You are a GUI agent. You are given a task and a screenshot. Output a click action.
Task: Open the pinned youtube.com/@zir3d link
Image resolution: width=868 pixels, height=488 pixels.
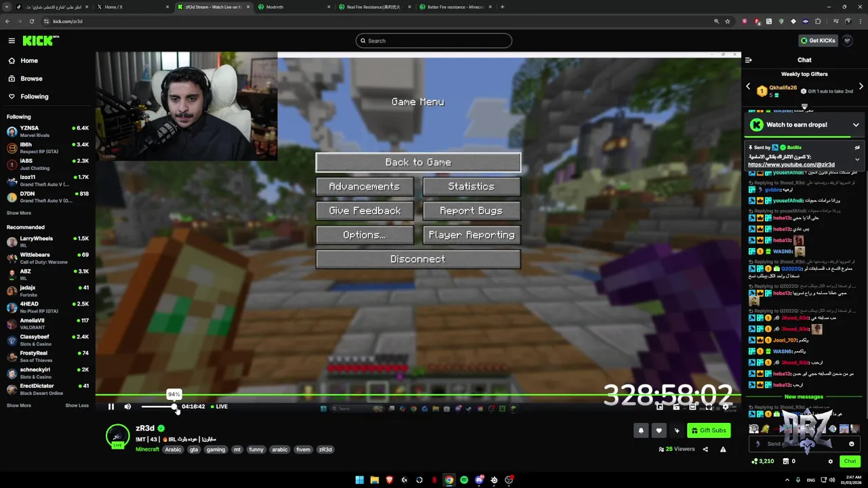click(791, 165)
